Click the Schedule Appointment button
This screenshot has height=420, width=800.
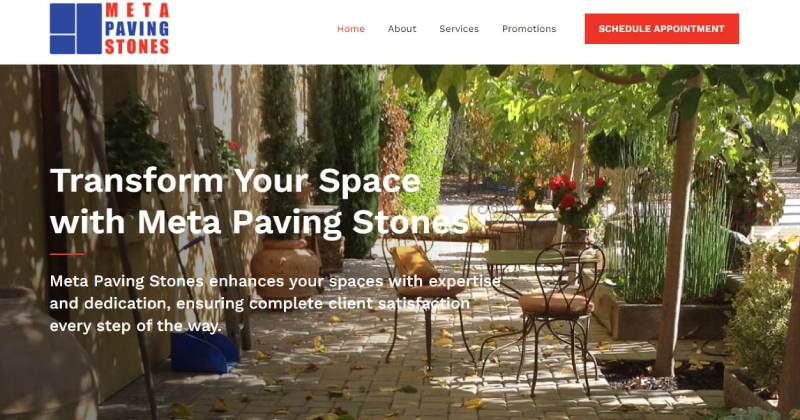pos(662,29)
